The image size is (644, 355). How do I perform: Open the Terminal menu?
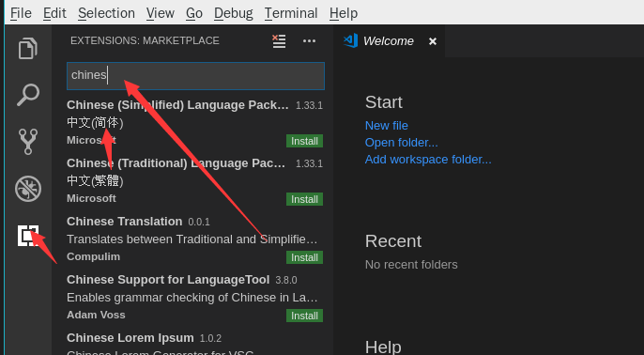(x=291, y=13)
